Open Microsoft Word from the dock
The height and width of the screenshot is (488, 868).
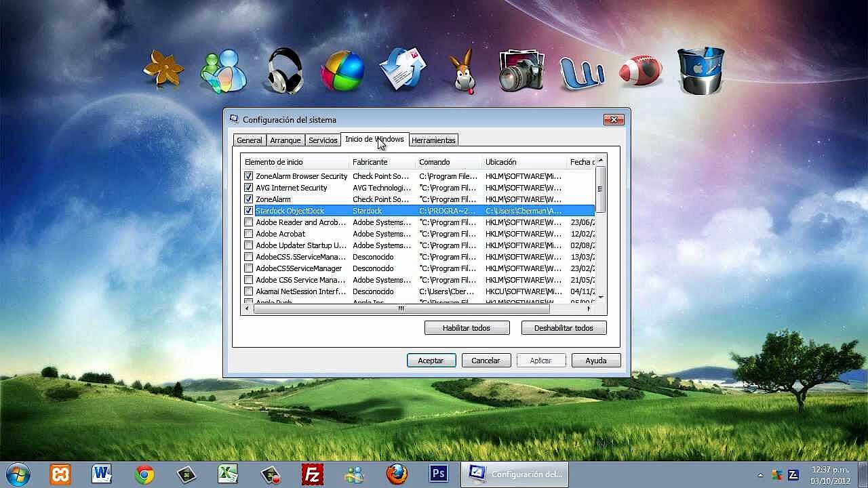[102, 474]
